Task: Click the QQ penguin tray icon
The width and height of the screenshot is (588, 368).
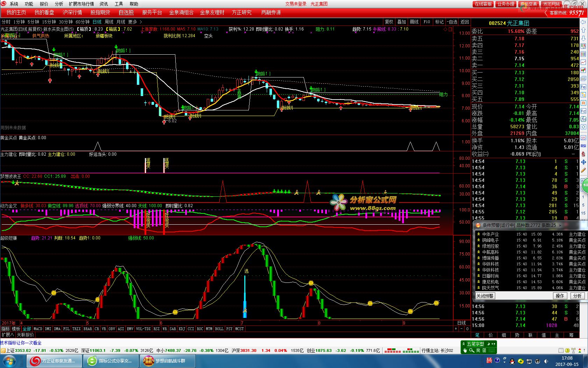Action: click(512, 361)
